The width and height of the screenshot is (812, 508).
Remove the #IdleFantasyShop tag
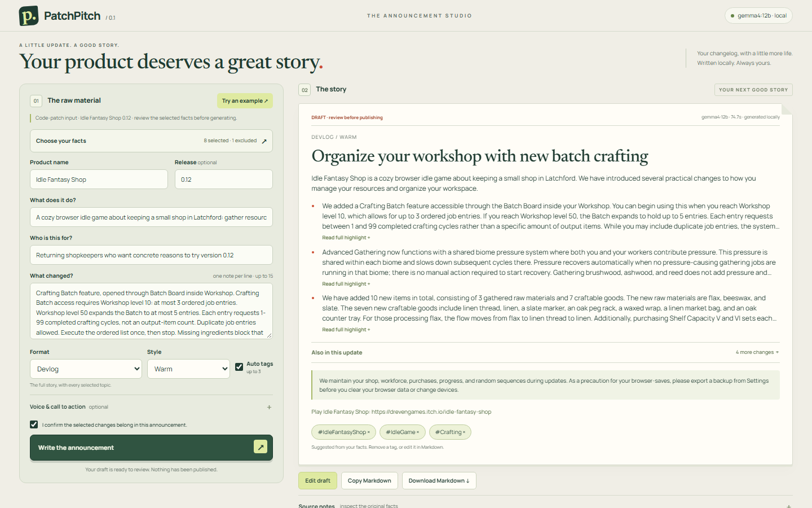point(369,432)
